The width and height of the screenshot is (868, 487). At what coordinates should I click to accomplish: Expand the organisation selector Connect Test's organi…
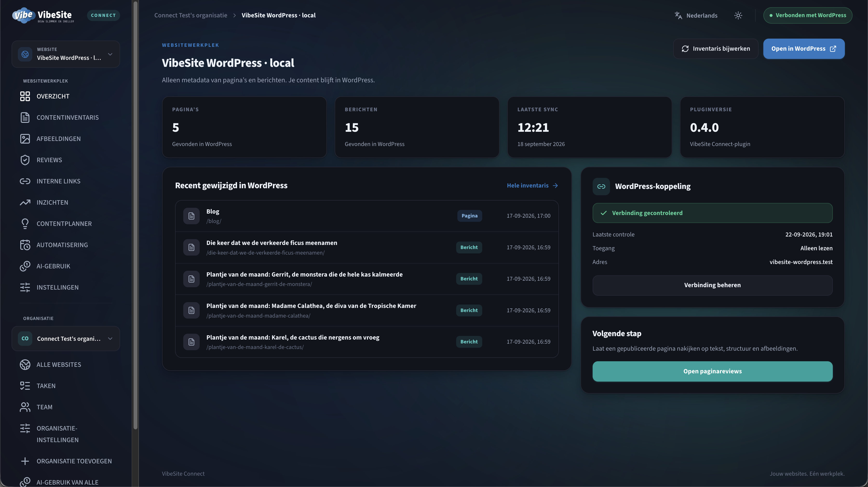[x=66, y=339]
